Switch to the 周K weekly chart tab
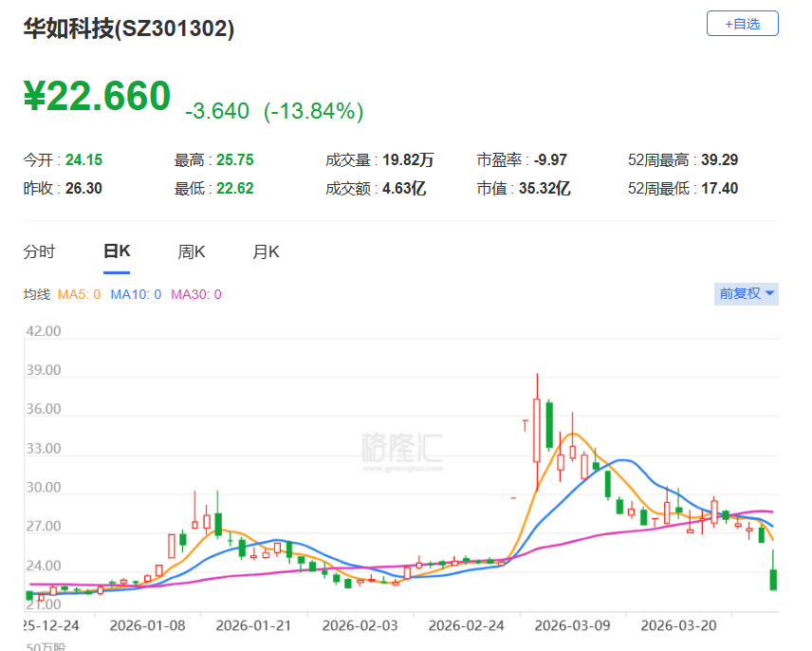Image resolution: width=812 pixels, height=651 pixels. pos(191,251)
